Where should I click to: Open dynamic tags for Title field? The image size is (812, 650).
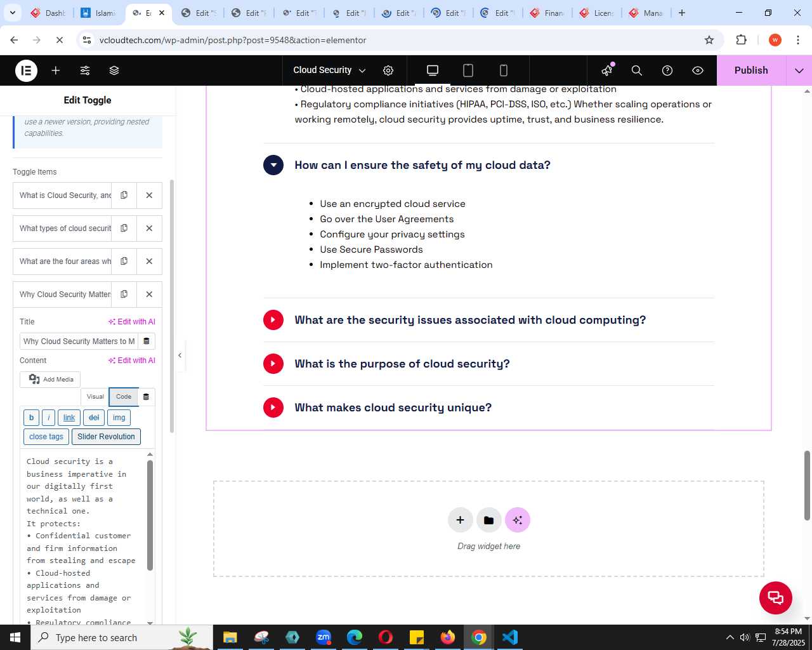(x=147, y=342)
